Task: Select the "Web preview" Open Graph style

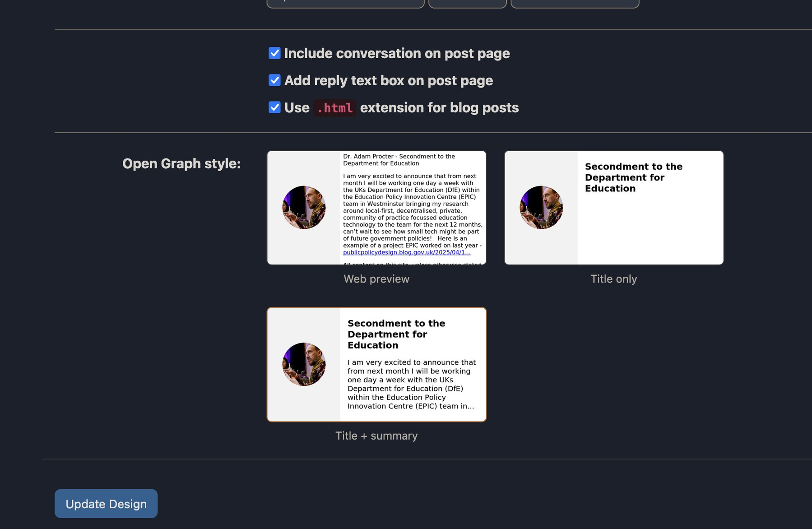Action: (377, 207)
